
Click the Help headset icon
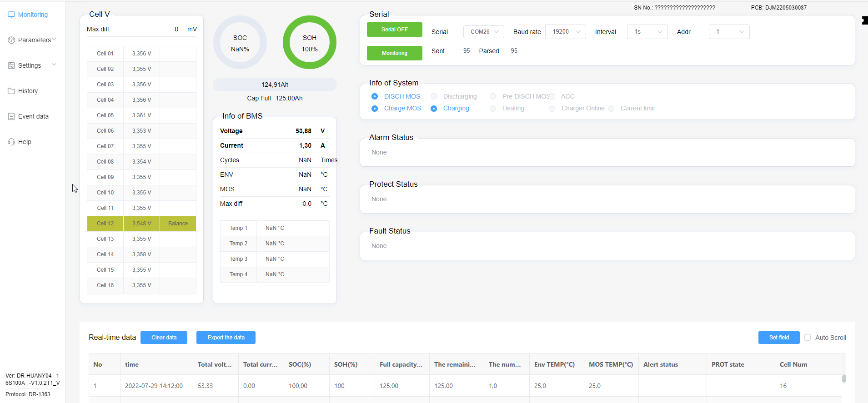11,142
